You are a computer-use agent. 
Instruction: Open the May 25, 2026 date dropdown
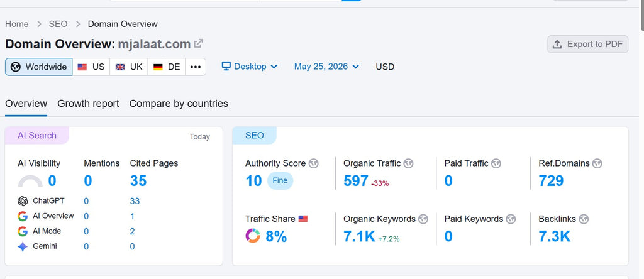click(327, 67)
